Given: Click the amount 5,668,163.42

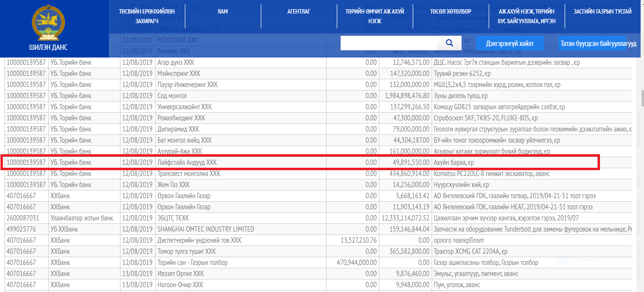Looking at the screenshot, I should click(412, 196).
